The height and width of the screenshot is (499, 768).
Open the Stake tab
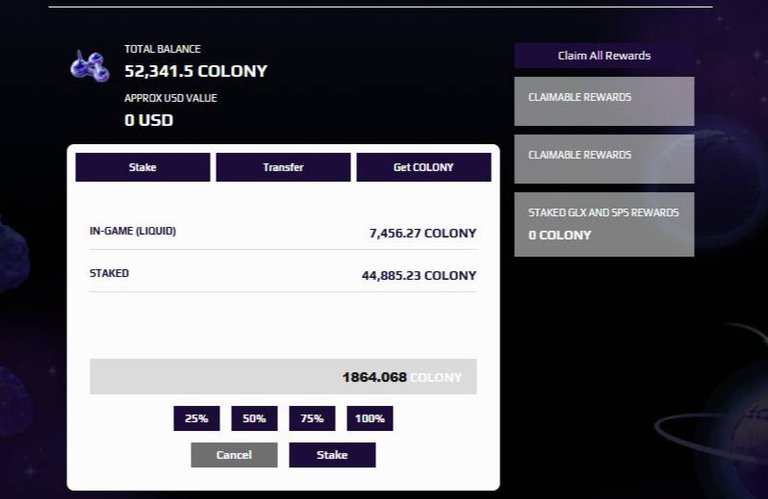point(143,167)
